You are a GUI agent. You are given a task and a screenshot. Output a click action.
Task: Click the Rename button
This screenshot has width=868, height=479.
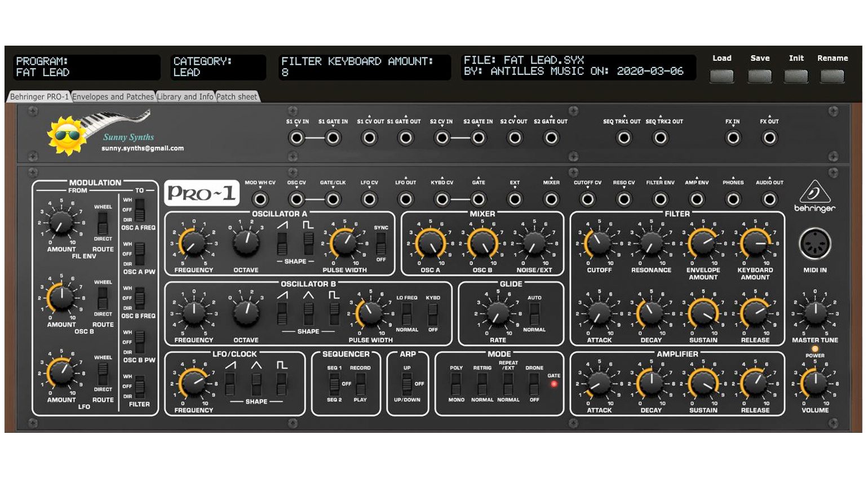pos(832,76)
